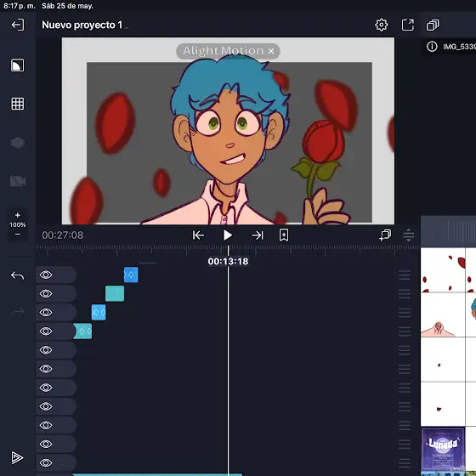This screenshot has width=476, height=476.
Task: Toggle visibility of the eleventh layer
Action: (x=46, y=462)
